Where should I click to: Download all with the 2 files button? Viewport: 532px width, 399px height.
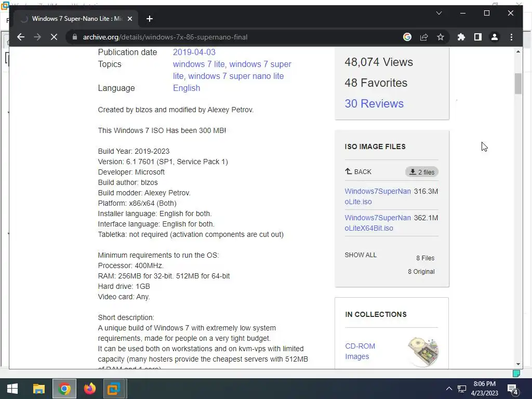click(422, 172)
